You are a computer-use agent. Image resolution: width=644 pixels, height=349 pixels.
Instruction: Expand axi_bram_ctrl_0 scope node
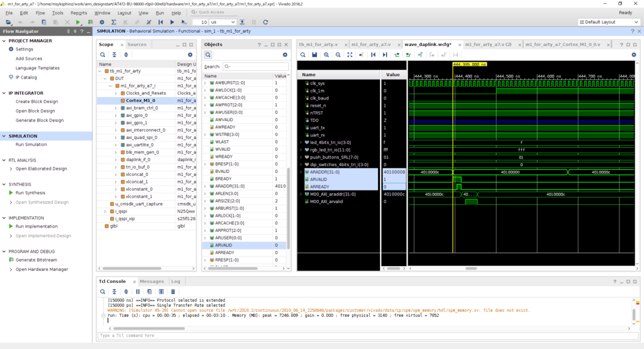[116, 108]
